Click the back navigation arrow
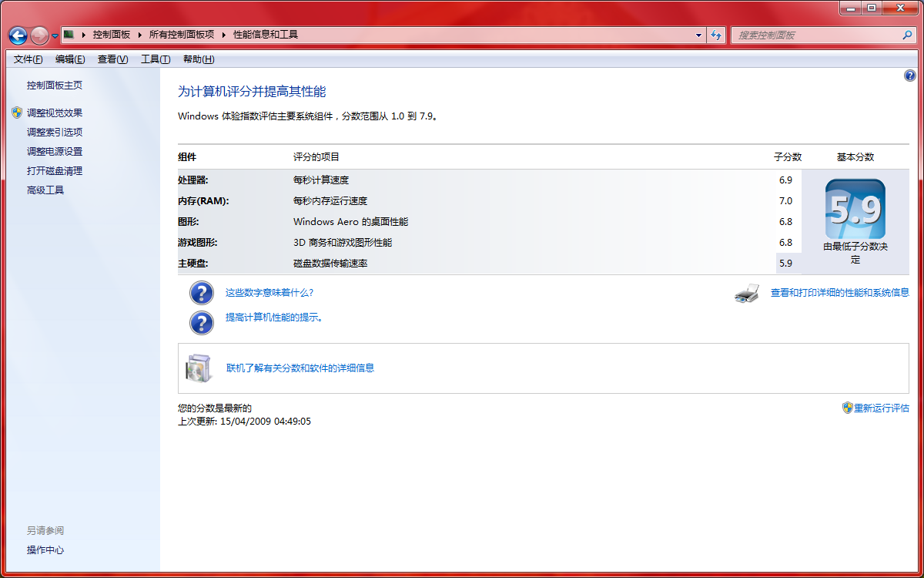924x578 pixels. 17,35
